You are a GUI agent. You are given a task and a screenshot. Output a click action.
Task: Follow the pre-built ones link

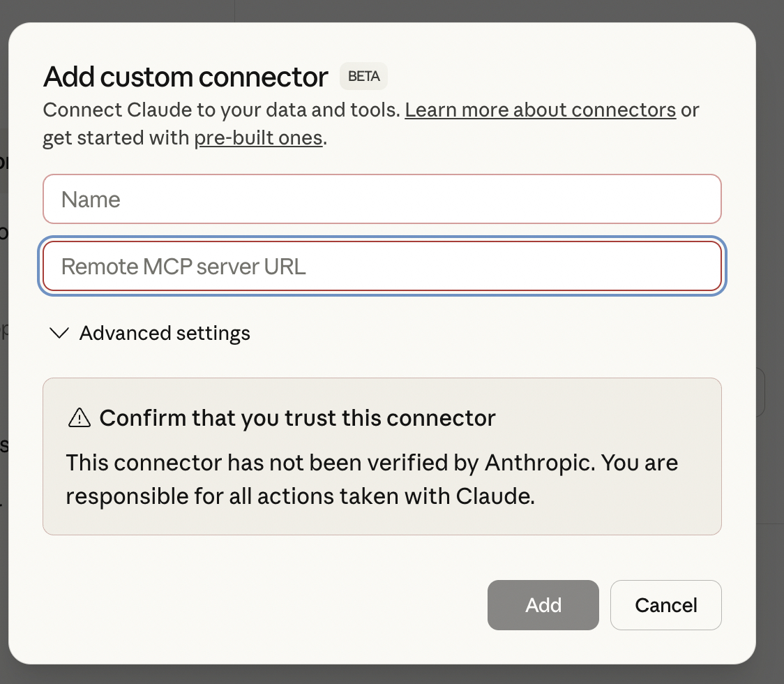point(258,138)
